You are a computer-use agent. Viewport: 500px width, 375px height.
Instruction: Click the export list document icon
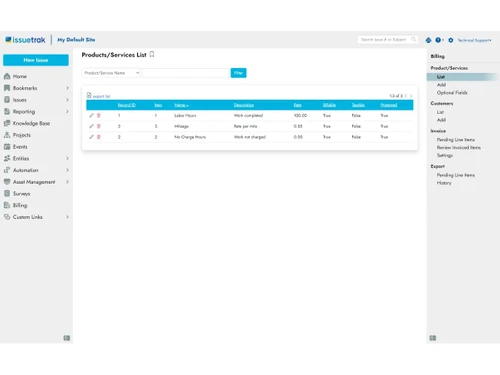tap(89, 95)
